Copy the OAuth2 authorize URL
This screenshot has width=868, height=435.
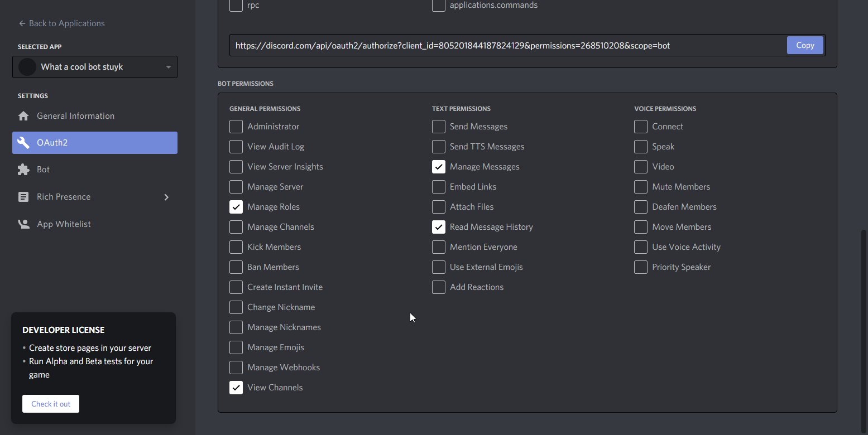point(804,45)
